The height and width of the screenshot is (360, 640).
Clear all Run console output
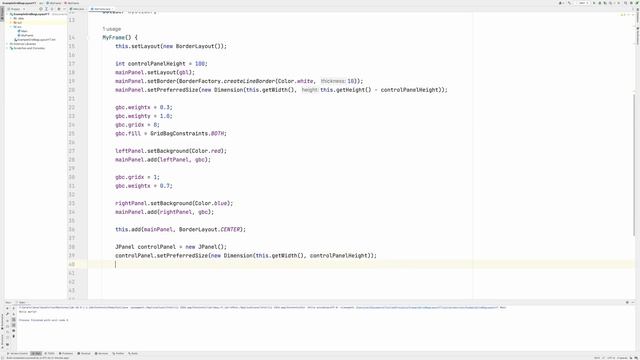tap(13, 336)
